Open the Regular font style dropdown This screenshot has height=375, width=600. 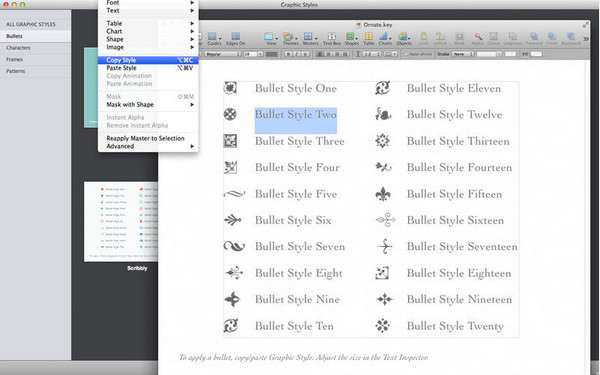coord(222,54)
